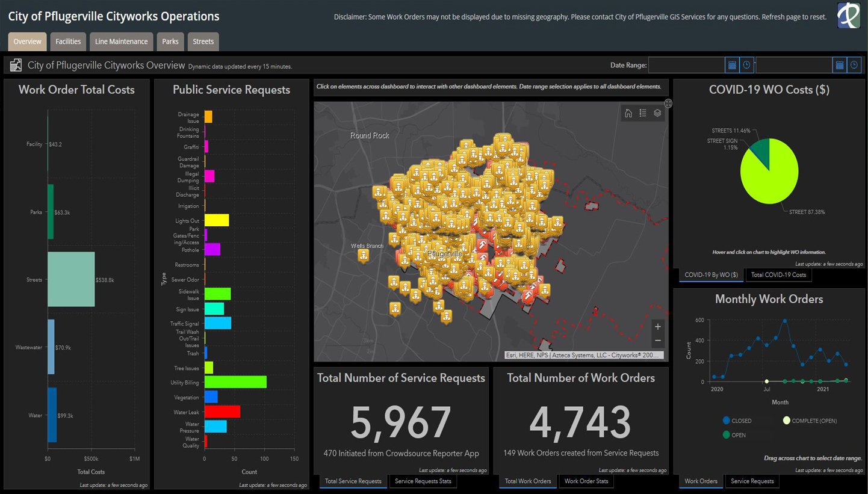Click the City of Pflugerville logo
Viewport: 868px width, 494px height.
(x=849, y=16)
